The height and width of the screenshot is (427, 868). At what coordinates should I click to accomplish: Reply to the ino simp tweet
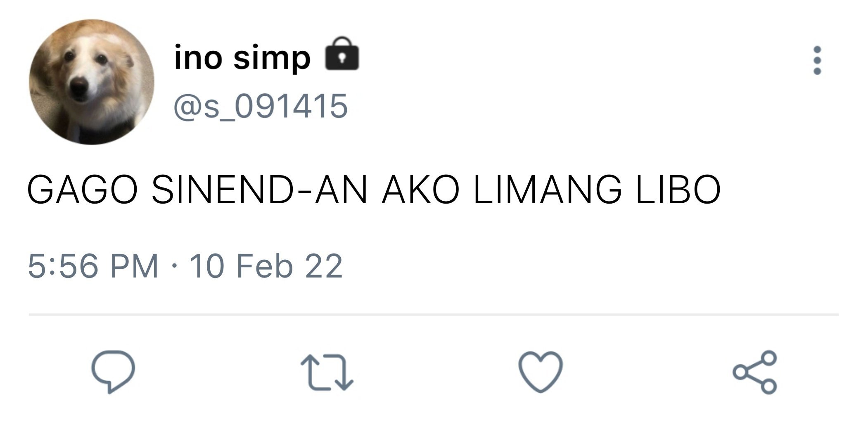113,372
